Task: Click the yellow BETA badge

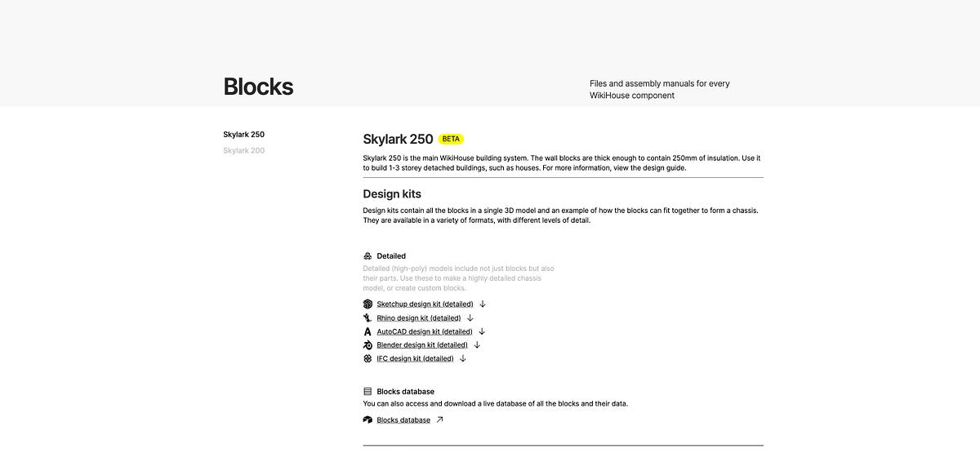Action: tap(451, 139)
